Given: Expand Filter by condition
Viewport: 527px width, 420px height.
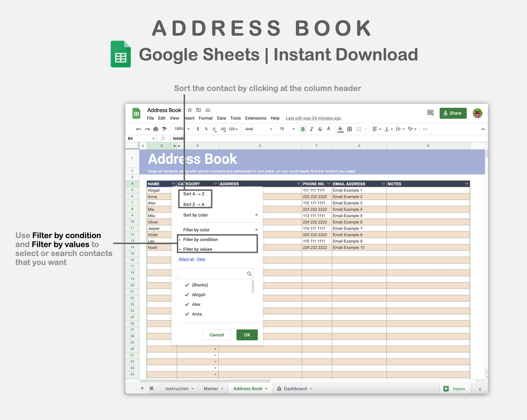Looking at the screenshot, I should click(x=200, y=240).
